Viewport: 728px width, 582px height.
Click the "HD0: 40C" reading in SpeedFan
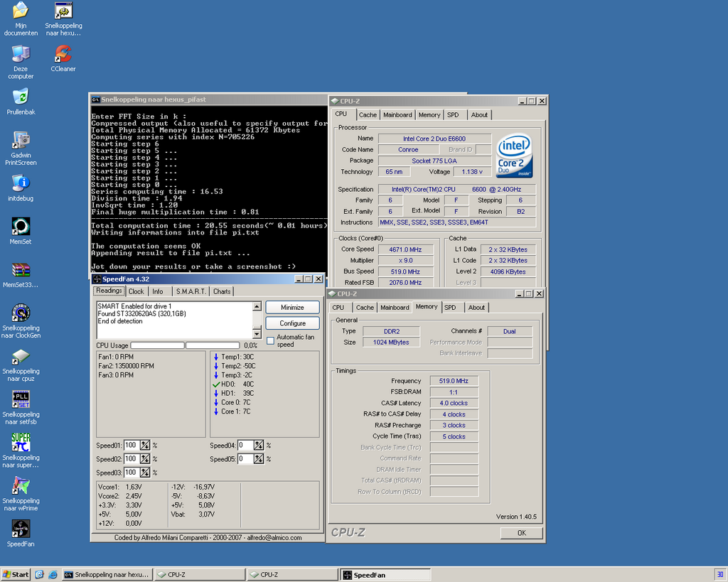237,384
